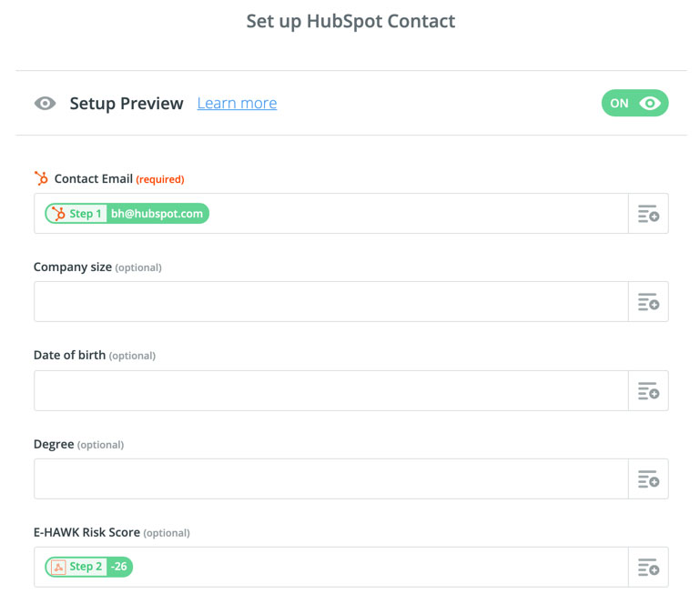Open insert-field menu for Date of birth

(648, 390)
